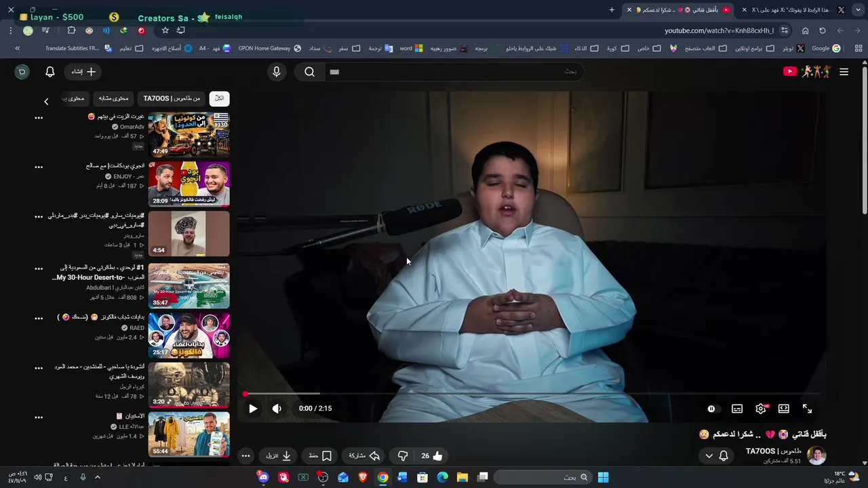Open TA7OOS channel avatar

pyautogui.click(x=816, y=456)
